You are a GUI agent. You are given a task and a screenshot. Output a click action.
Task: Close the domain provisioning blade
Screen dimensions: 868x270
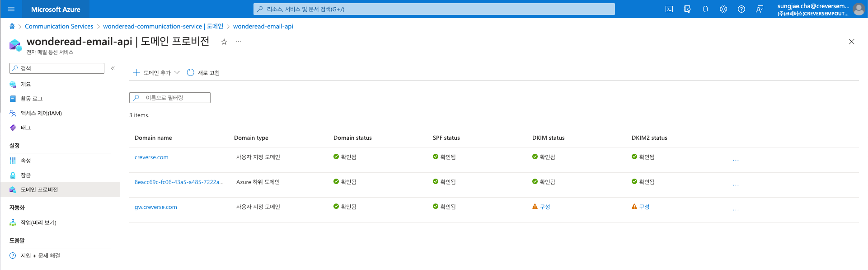pyautogui.click(x=852, y=42)
